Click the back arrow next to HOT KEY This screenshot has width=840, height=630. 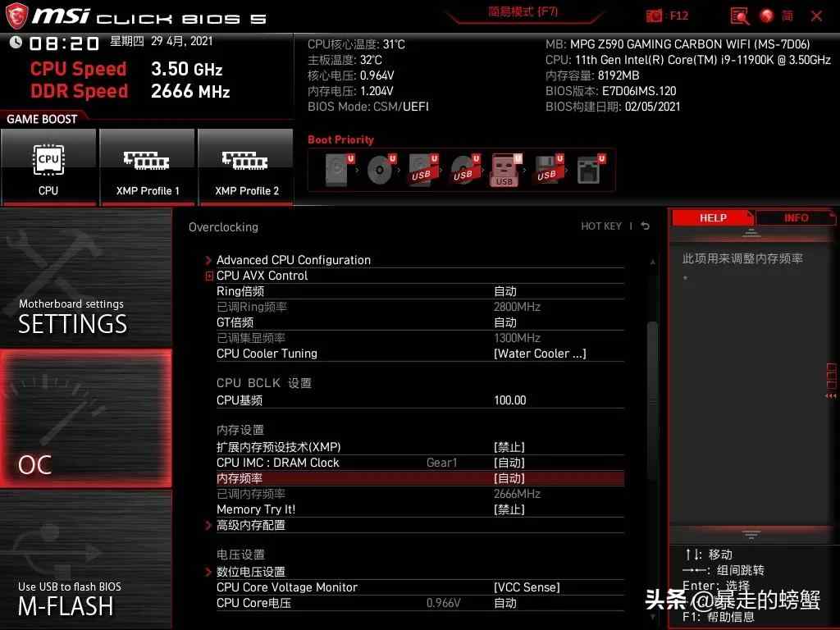point(645,226)
